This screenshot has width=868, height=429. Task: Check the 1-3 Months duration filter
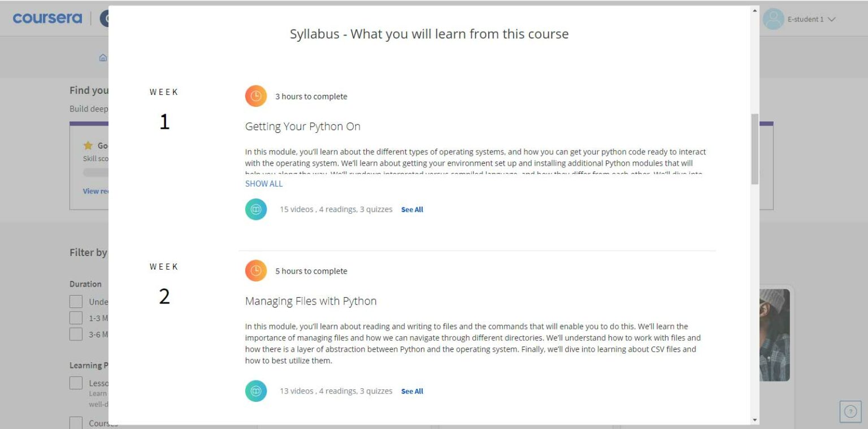pyautogui.click(x=76, y=317)
